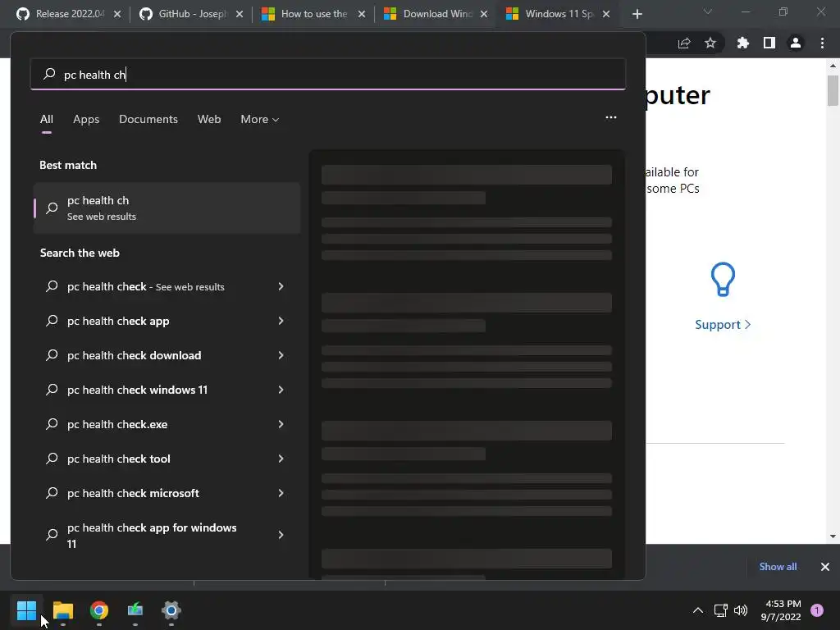Open the Chrome profile avatar

pyautogui.click(x=796, y=43)
